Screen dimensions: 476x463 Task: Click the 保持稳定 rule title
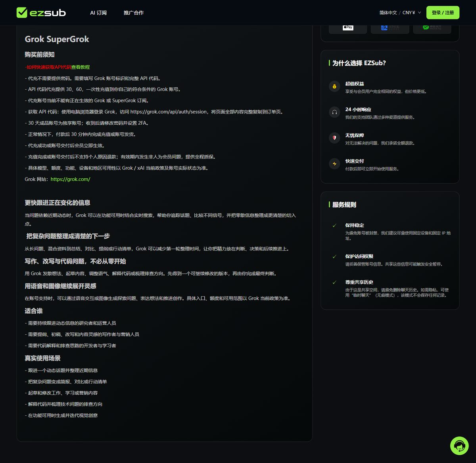tap(355, 225)
